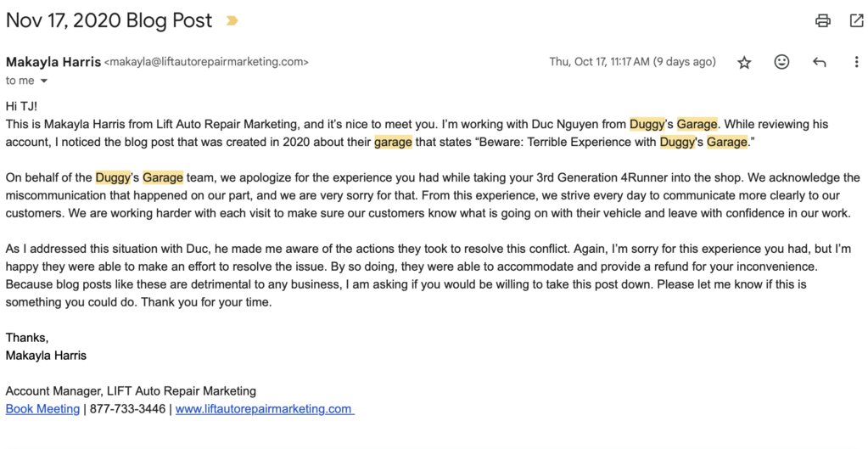Click the phone number 877-733-3446
The image size is (868, 449).
127,409
